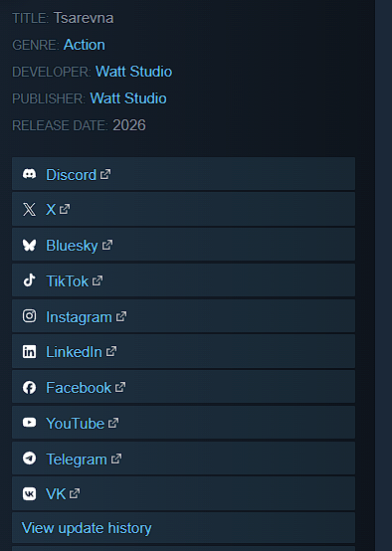
Task: Click the LinkedIn logo icon
Action: (29, 352)
